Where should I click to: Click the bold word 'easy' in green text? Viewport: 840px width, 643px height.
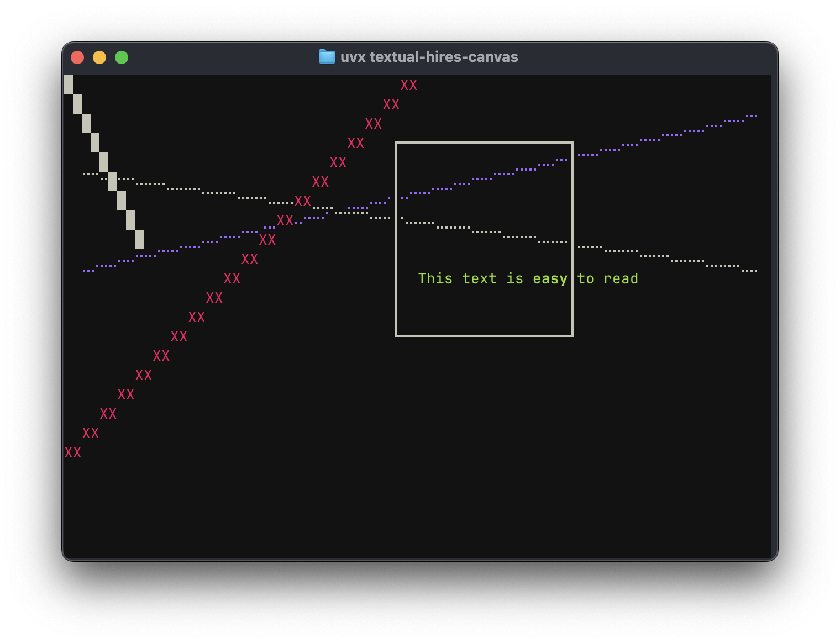click(x=550, y=278)
